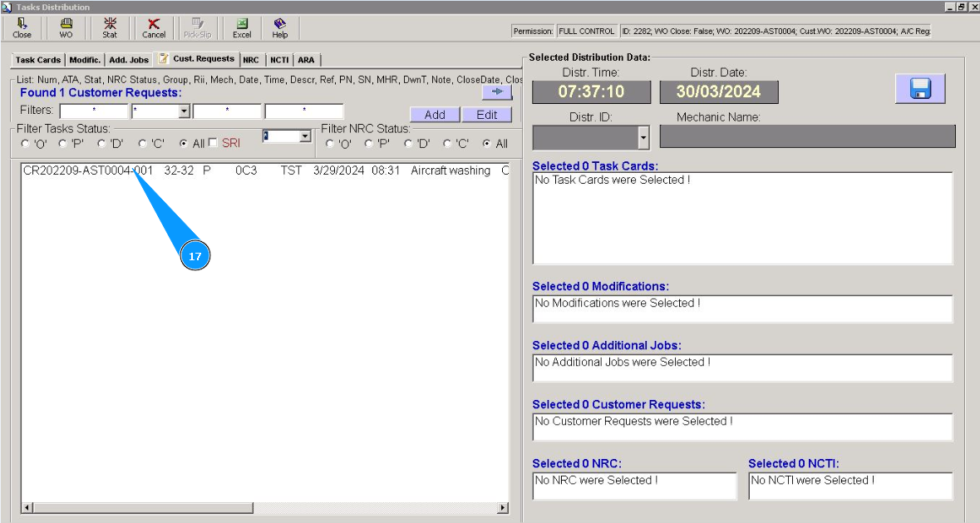Viewport: 980px width, 523px height.
Task: Select NRC Status 'O' radio button
Action: pyautogui.click(x=330, y=144)
